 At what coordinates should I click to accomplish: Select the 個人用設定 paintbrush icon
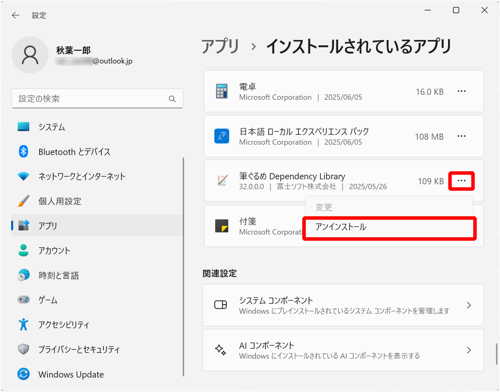23,201
